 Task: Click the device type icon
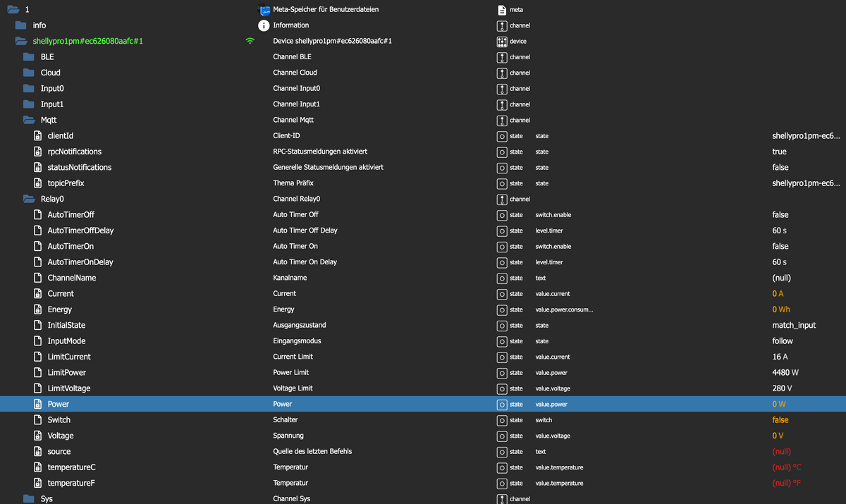[502, 41]
